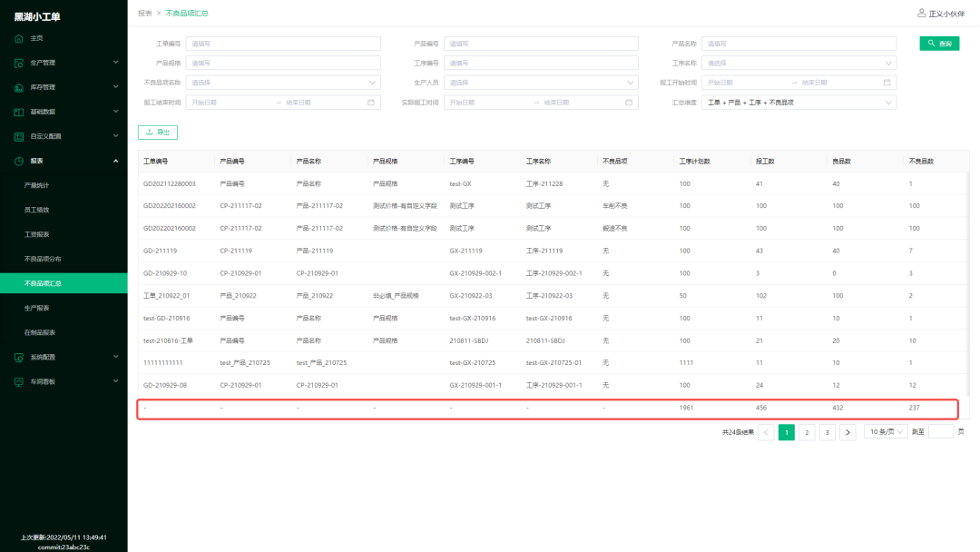This screenshot has width=980, height=552.
Task: Click the green 查询 search button
Action: point(939,44)
